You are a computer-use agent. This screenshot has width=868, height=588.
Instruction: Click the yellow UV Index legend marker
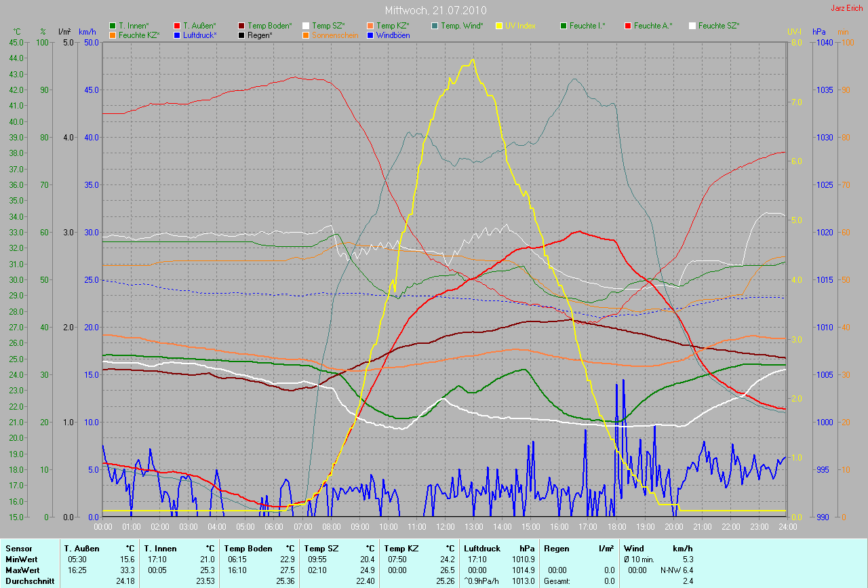tap(499, 26)
